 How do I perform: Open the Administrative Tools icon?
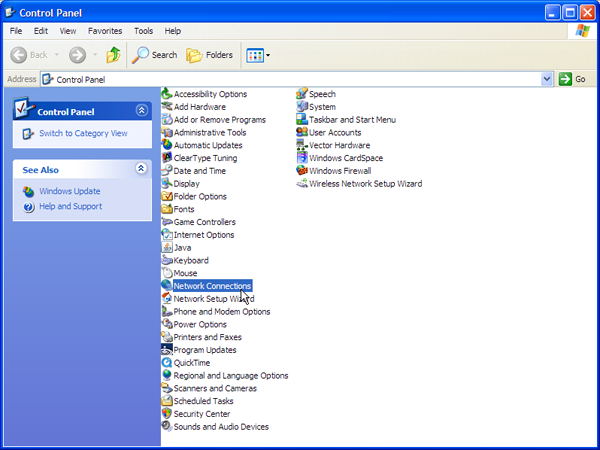pos(167,132)
